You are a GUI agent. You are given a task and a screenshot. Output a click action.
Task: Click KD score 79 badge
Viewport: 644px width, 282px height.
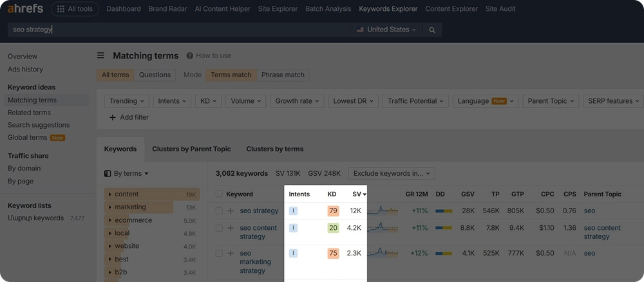click(333, 211)
